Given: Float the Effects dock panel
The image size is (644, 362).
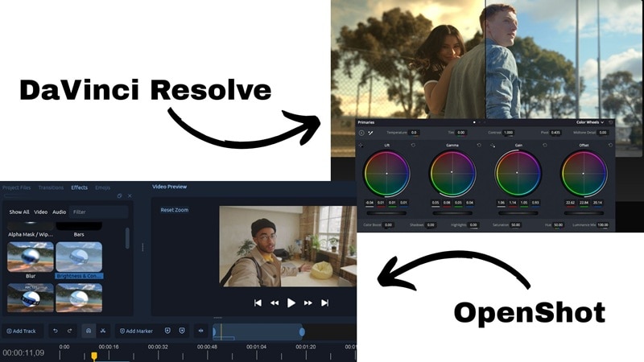Looking at the screenshot, I should pyautogui.click(x=119, y=195).
